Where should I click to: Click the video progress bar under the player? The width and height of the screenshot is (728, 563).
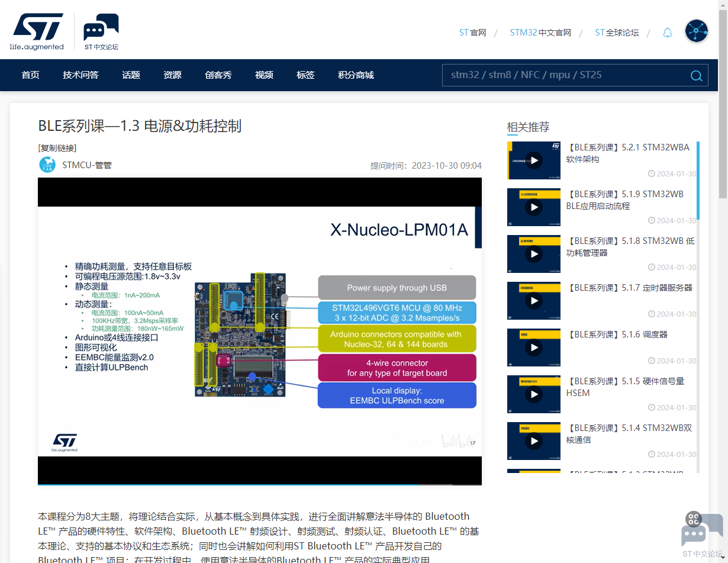(260, 484)
